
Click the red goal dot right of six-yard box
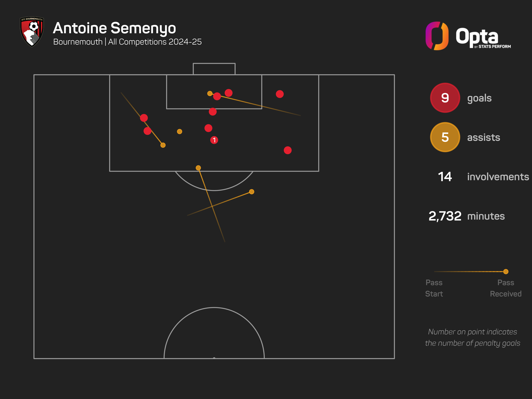click(280, 94)
